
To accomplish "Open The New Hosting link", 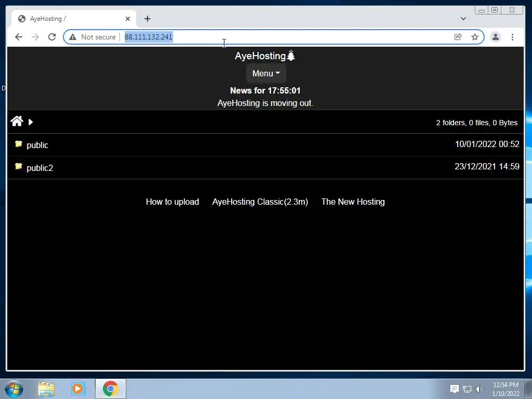I will pyautogui.click(x=353, y=202).
